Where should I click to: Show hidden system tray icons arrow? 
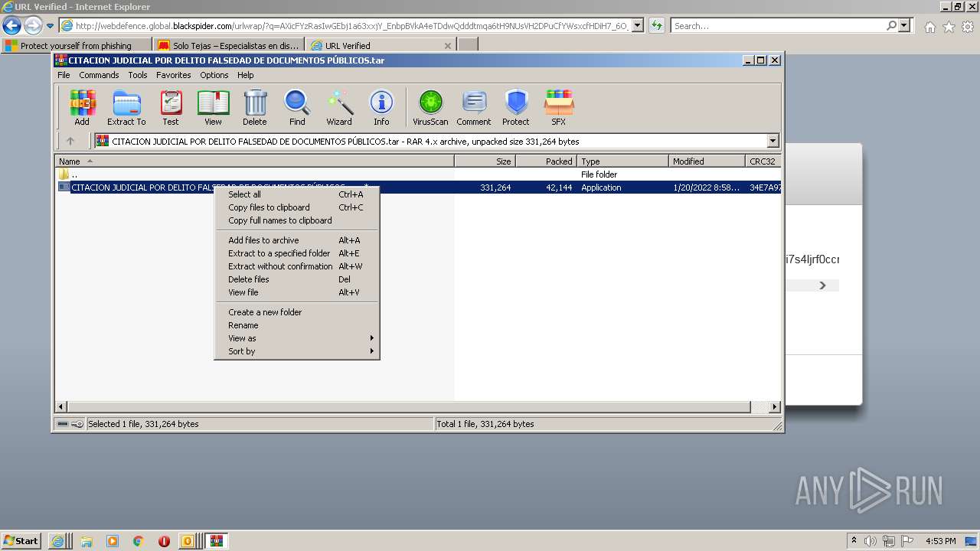click(854, 541)
